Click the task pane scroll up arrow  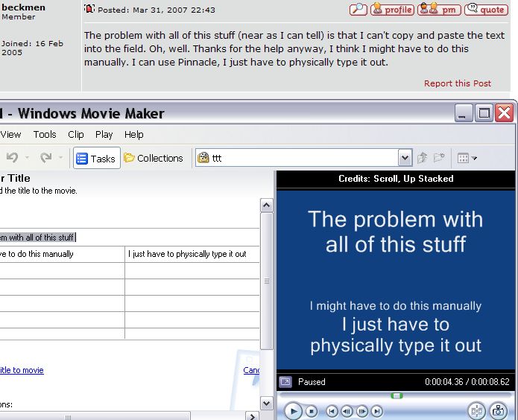266,206
